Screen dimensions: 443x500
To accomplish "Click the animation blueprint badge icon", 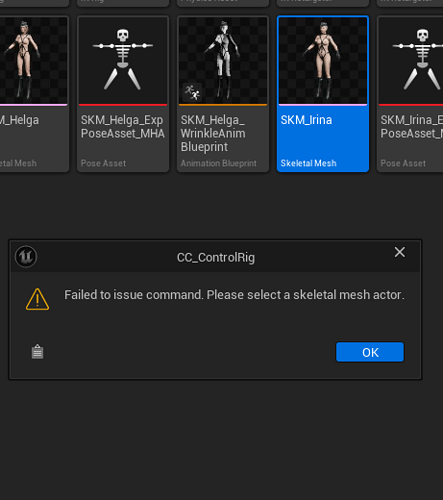I will click(192, 92).
